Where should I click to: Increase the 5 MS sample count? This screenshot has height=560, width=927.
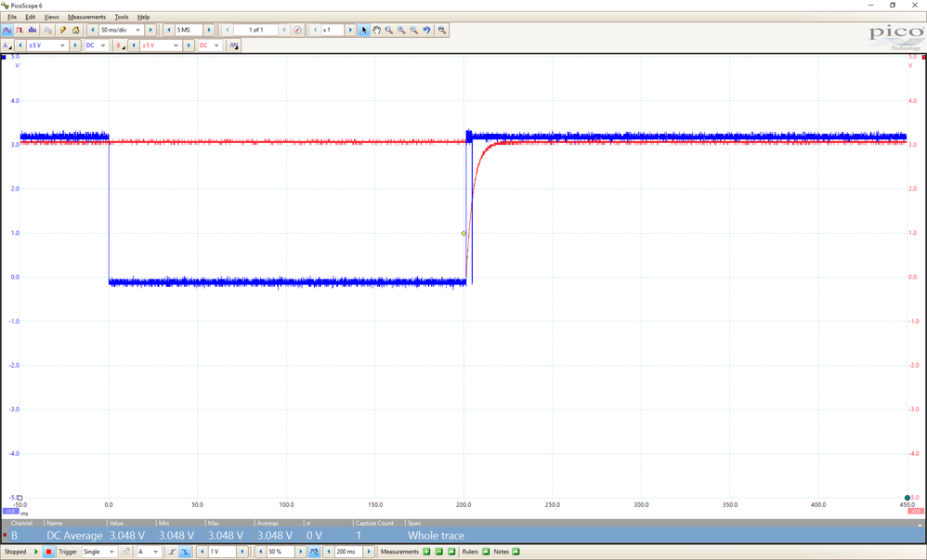(209, 30)
